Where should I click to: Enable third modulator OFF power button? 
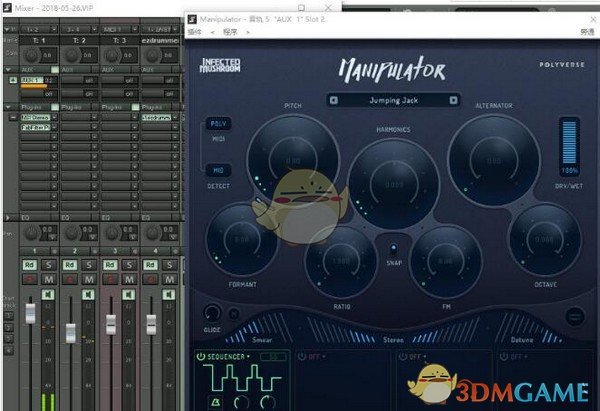coord(403,357)
